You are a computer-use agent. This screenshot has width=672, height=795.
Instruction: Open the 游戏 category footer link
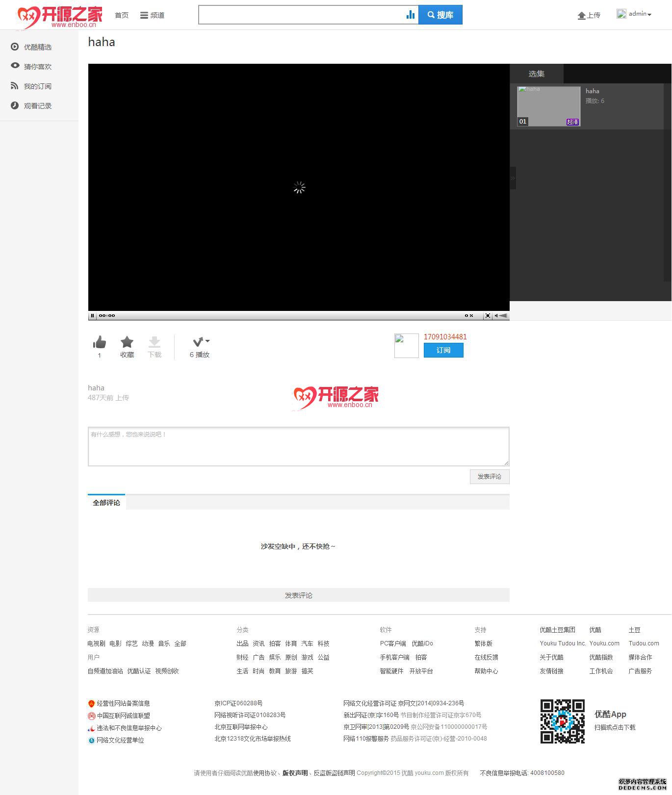coord(308,657)
